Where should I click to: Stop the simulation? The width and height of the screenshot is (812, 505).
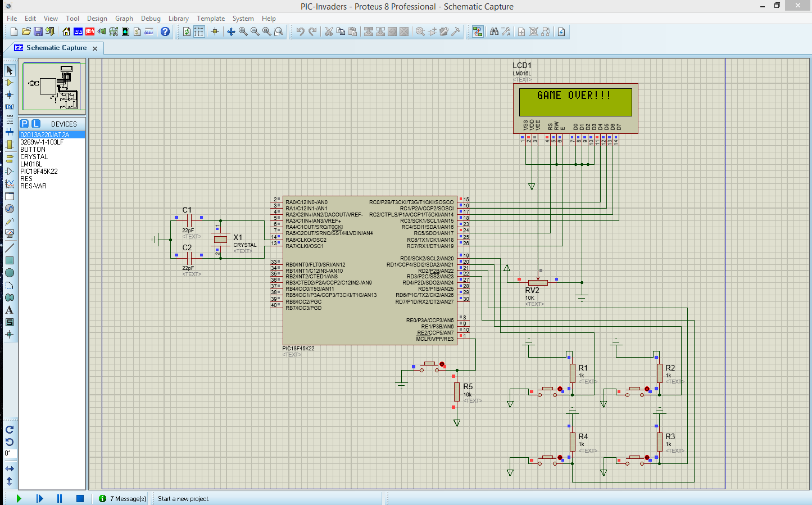pyautogui.click(x=80, y=498)
